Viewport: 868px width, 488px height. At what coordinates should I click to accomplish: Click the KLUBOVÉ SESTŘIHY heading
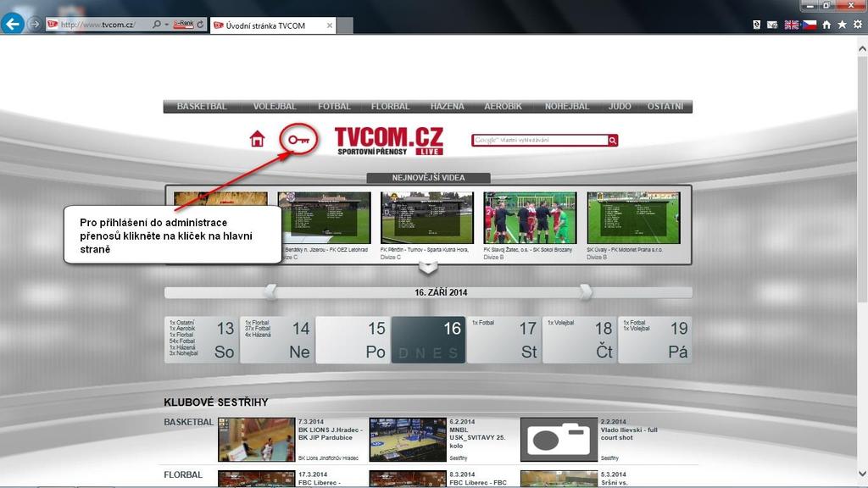point(216,402)
